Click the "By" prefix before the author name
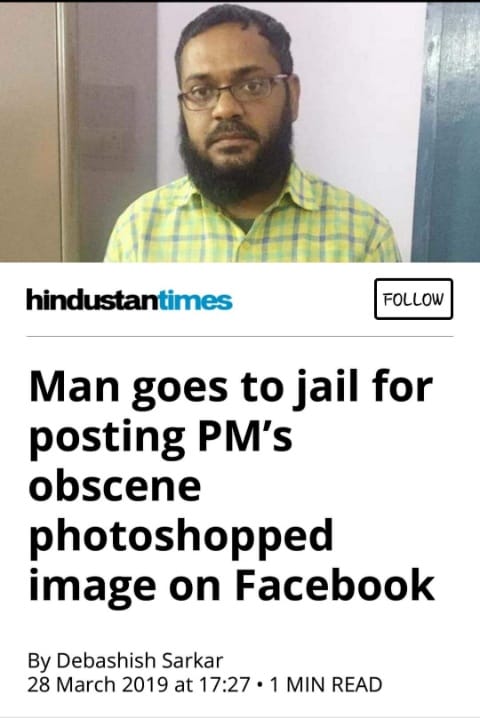The height and width of the screenshot is (718, 480). [x=39, y=661]
